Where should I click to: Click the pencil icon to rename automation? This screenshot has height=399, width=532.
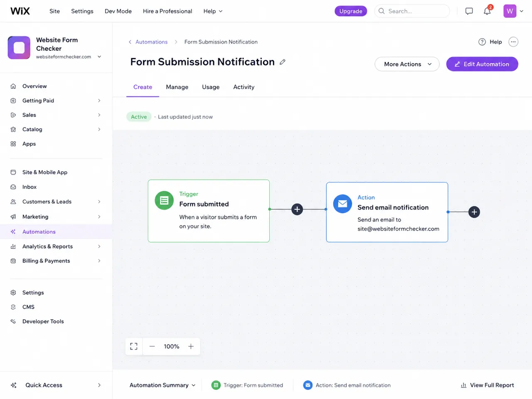point(283,62)
